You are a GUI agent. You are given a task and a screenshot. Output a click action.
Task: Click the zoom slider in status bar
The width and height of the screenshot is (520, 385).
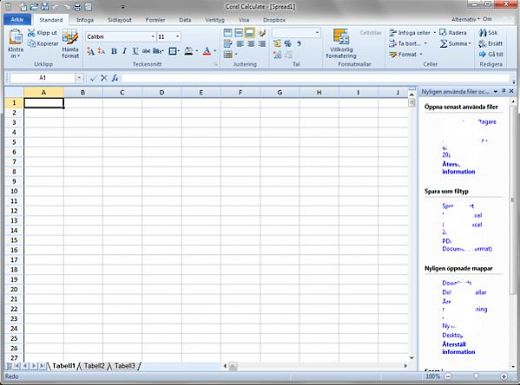(476, 376)
